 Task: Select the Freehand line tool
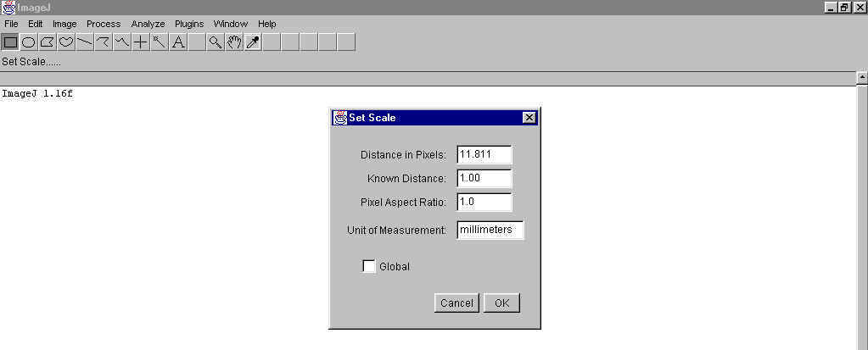(122, 42)
